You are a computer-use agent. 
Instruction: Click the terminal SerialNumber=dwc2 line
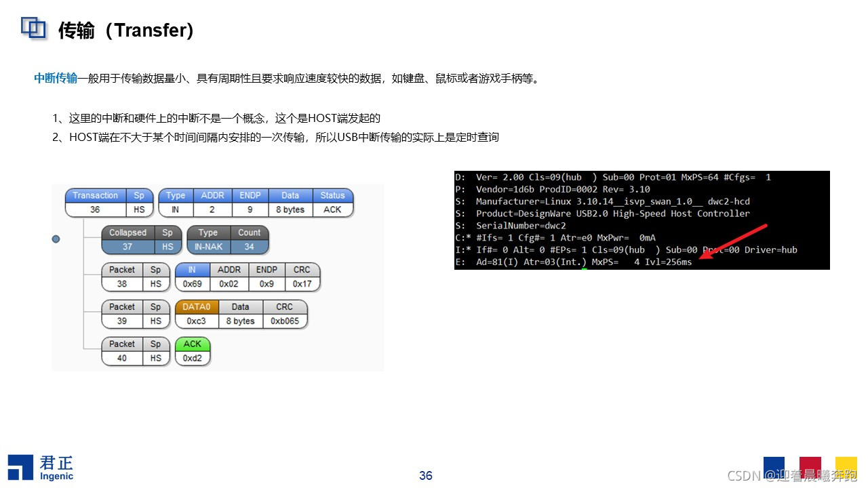click(x=511, y=226)
